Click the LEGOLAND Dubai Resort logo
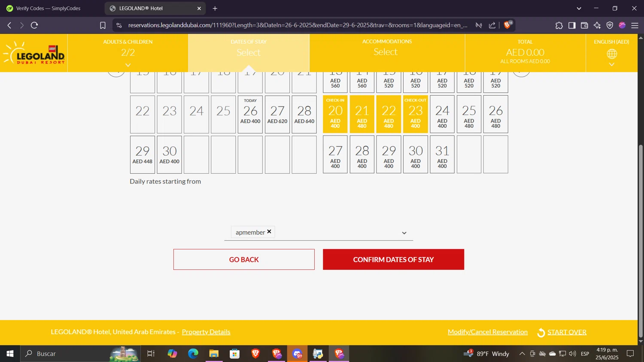Viewport: 644px width, 362px height. (x=34, y=53)
